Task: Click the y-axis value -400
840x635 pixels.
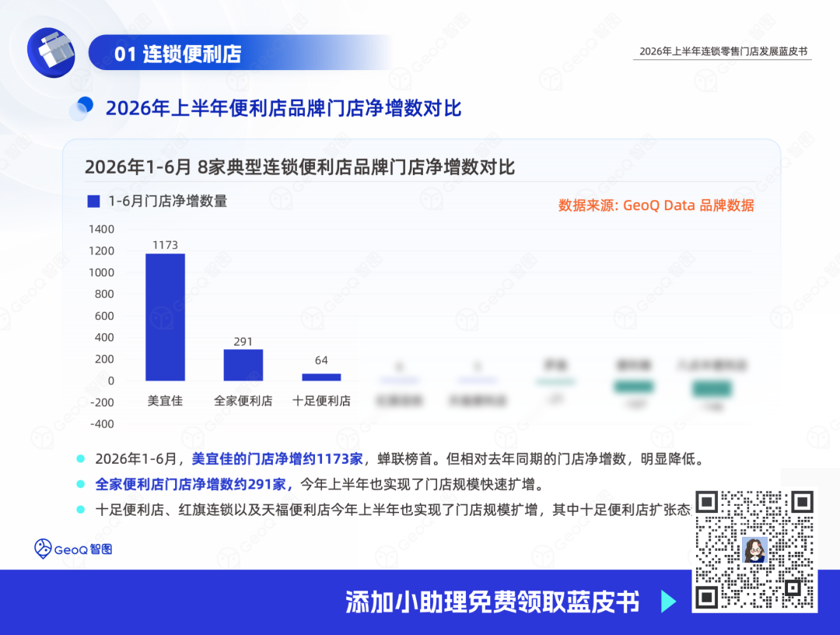Action: click(x=103, y=424)
